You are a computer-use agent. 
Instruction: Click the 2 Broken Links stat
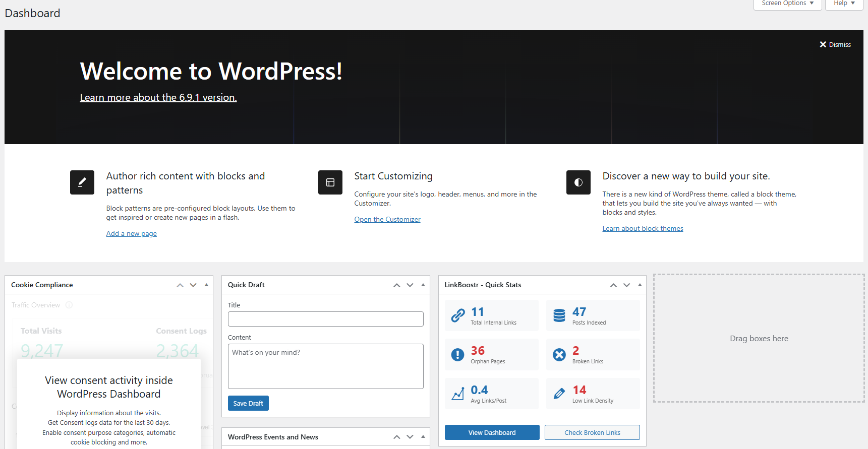pyautogui.click(x=593, y=355)
